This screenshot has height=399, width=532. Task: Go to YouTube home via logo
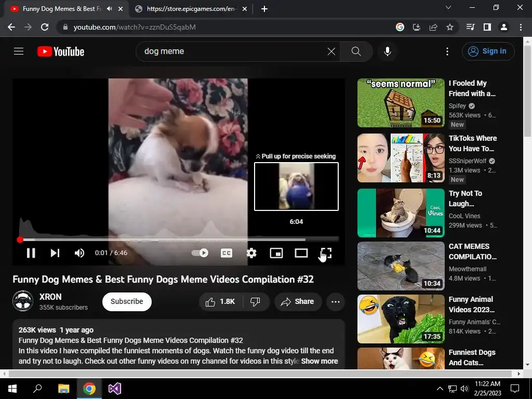pos(61,51)
